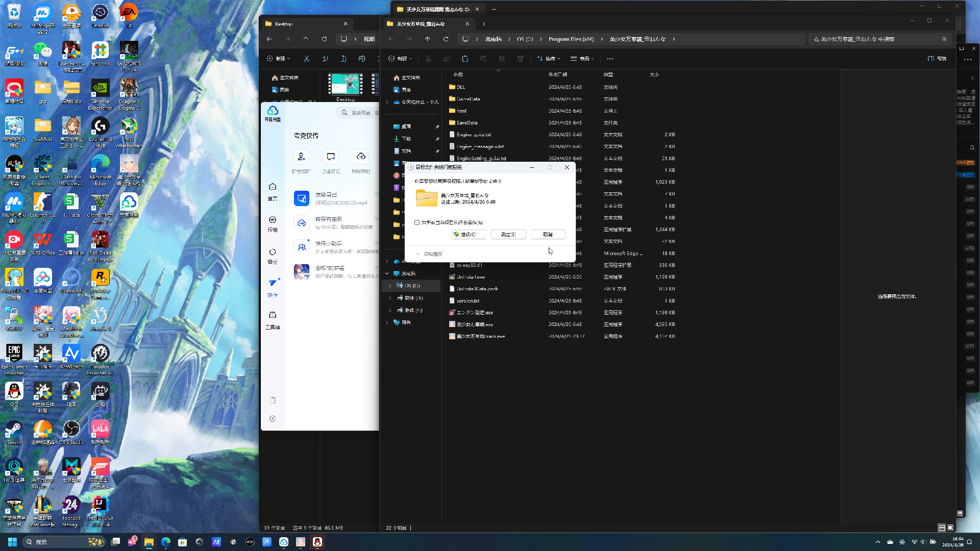Click the rename icon in front Explorer toolbar
980x551 pixels.
tap(483, 59)
